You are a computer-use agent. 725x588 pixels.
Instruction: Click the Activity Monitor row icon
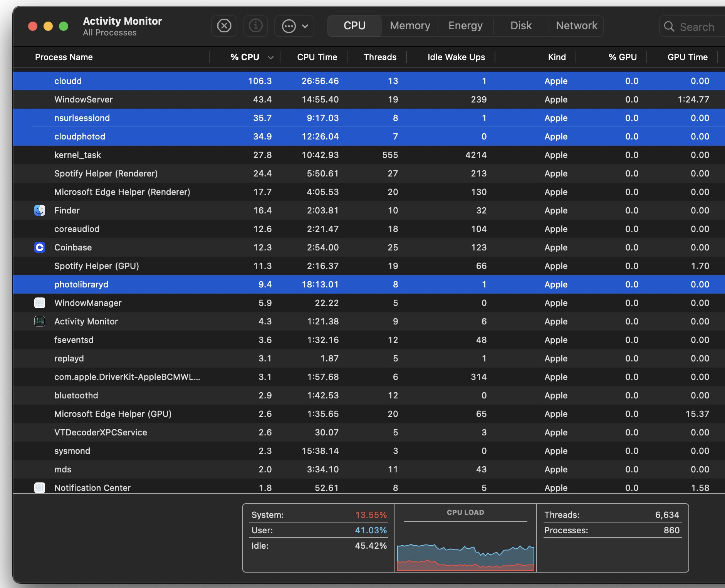point(40,321)
